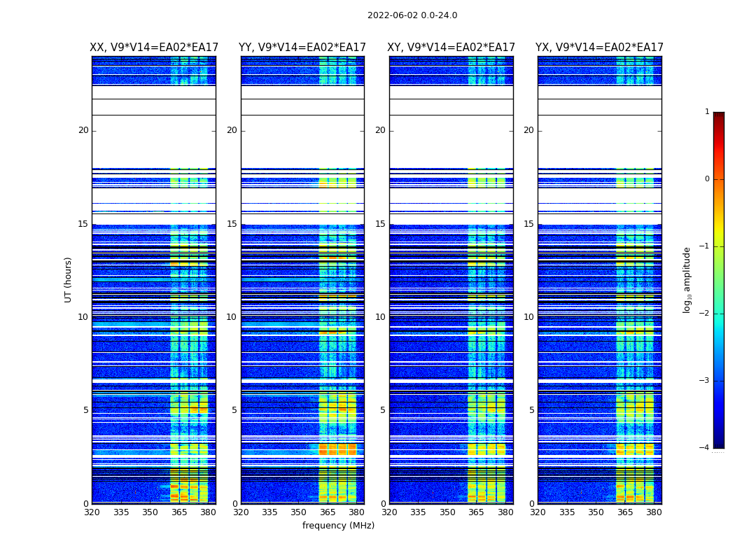Viewport: 735px width, 560px height.
Task: Click the XY polarization plot title
Action: [451, 48]
